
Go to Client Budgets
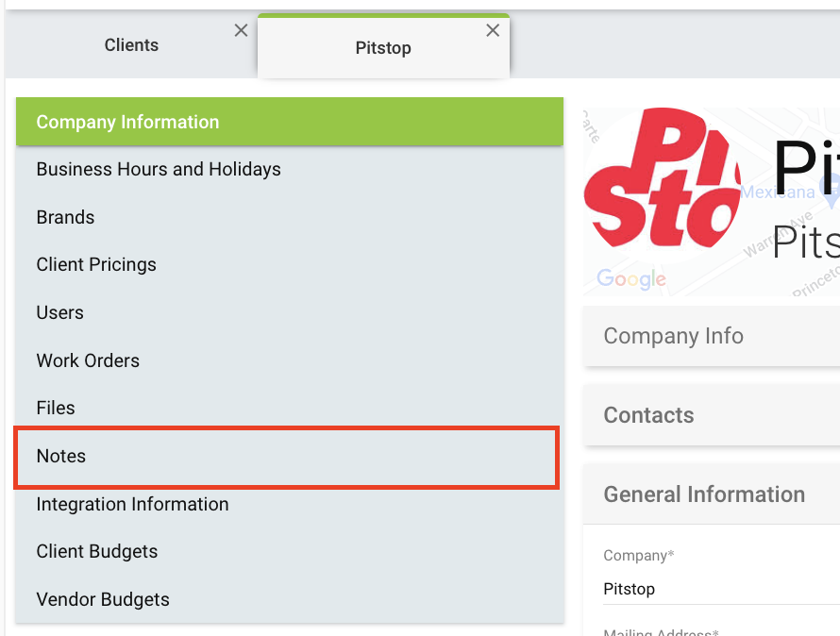coord(290,551)
